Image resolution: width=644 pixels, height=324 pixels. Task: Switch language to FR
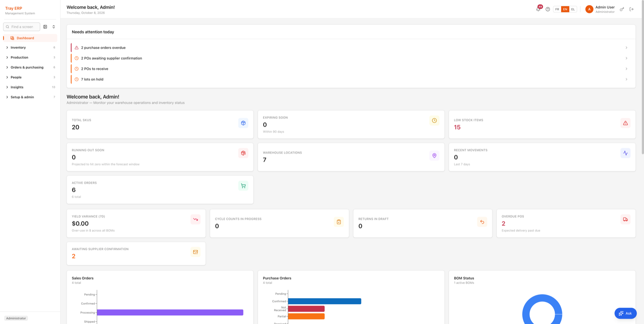pyautogui.click(x=557, y=9)
